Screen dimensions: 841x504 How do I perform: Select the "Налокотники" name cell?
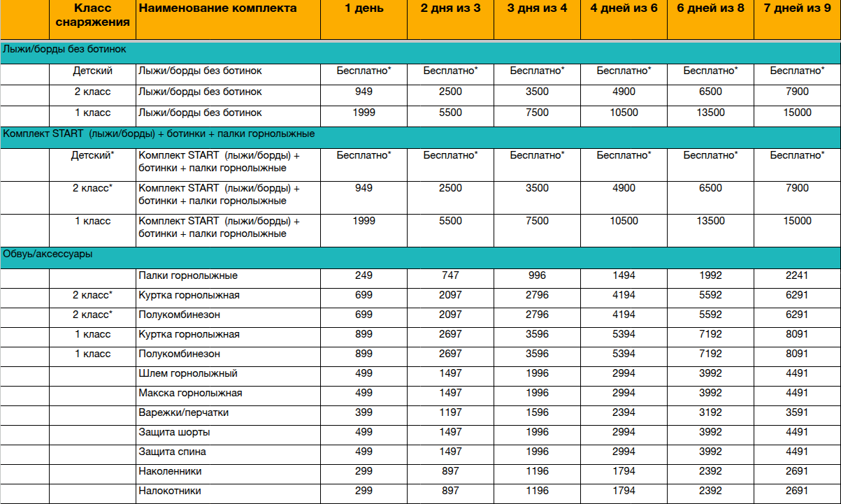click(x=170, y=491)
